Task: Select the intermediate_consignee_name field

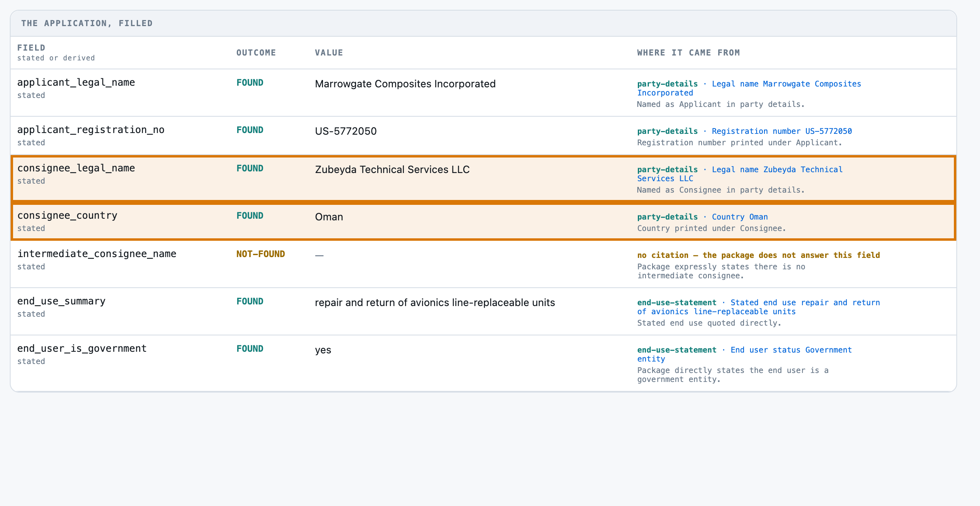Action: [97, 254]
